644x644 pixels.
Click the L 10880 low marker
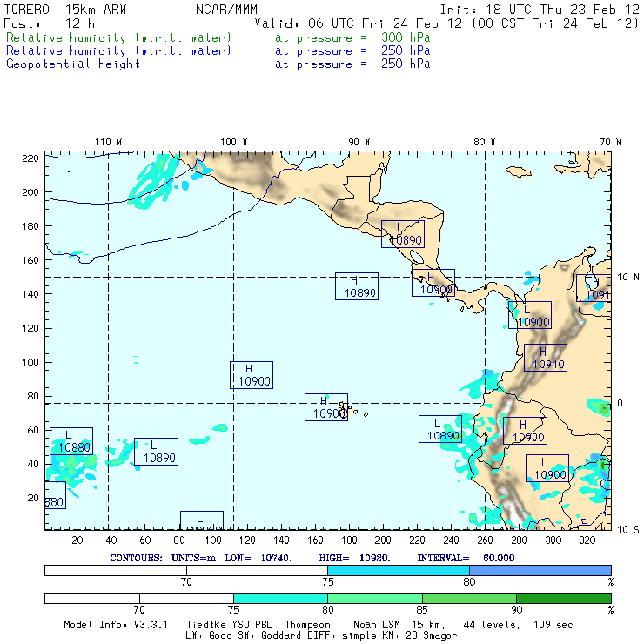[x=70, y=441]
